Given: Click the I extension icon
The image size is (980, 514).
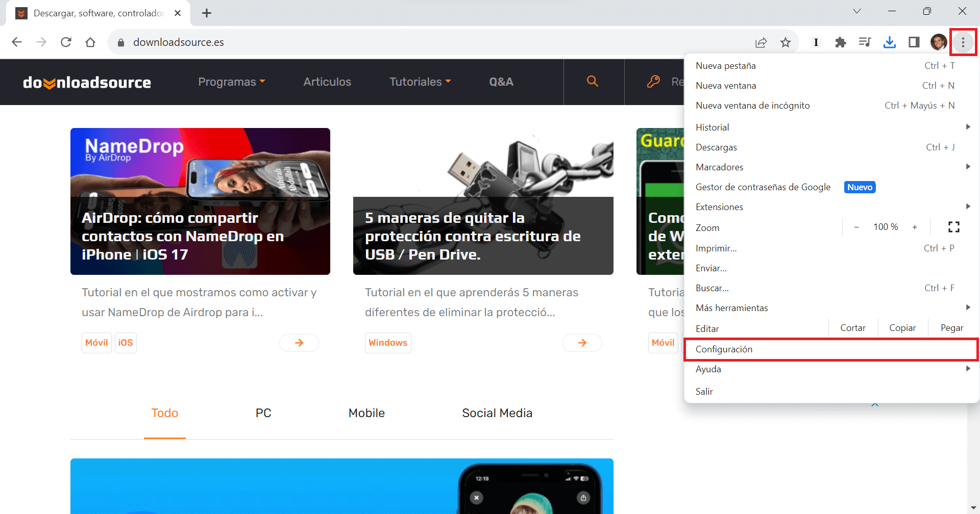Looking at the screenshot, I should (816, 42).
